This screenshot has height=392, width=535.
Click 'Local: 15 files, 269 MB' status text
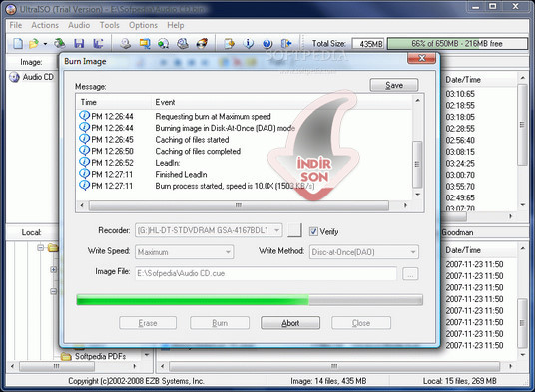[x=459, y=381]
